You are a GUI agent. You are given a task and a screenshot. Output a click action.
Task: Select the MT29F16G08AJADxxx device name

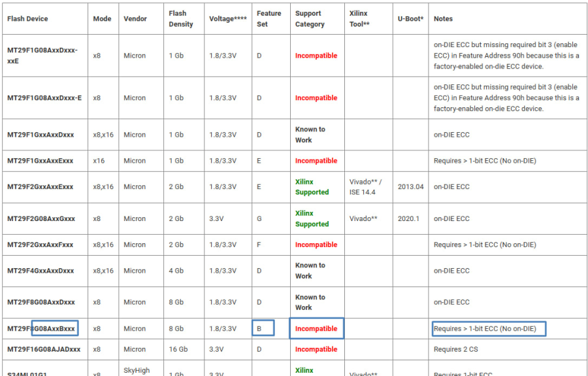44,349
